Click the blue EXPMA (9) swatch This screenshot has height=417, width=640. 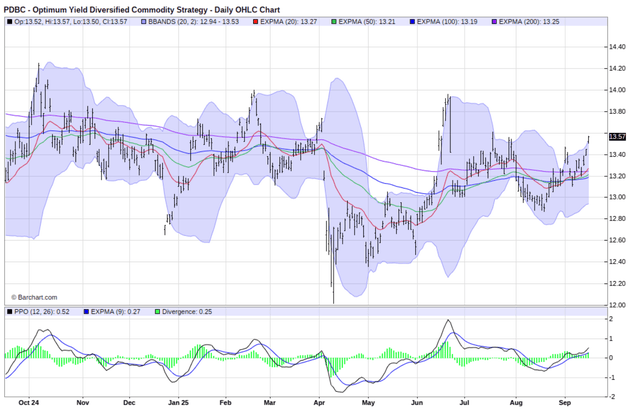click(86, 312)
